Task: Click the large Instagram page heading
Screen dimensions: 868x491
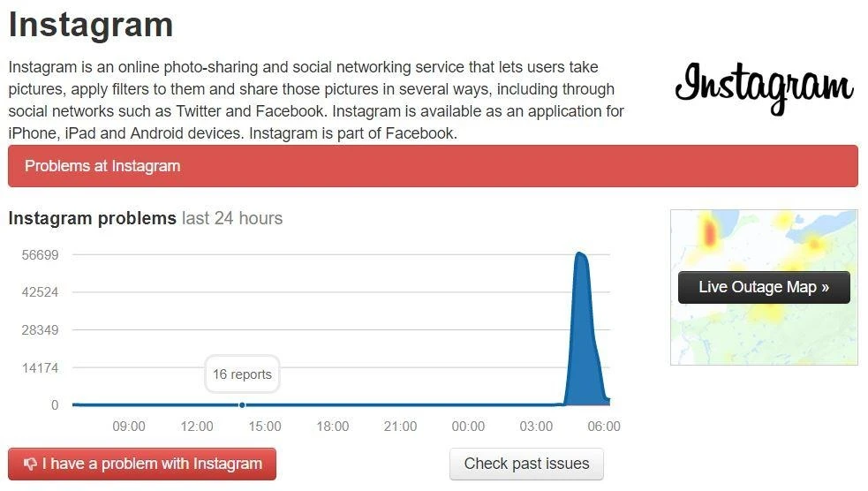Action: (x=91, y=25)
